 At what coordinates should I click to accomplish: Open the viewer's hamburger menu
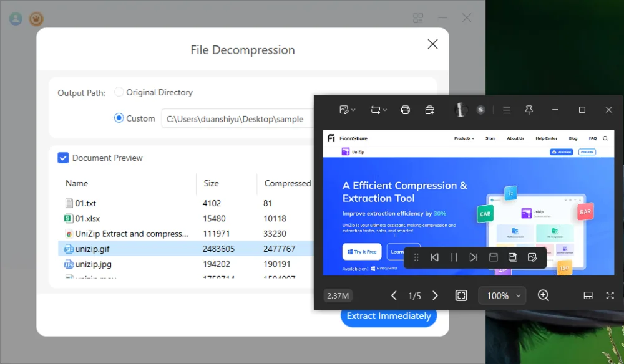pos(507,110)
